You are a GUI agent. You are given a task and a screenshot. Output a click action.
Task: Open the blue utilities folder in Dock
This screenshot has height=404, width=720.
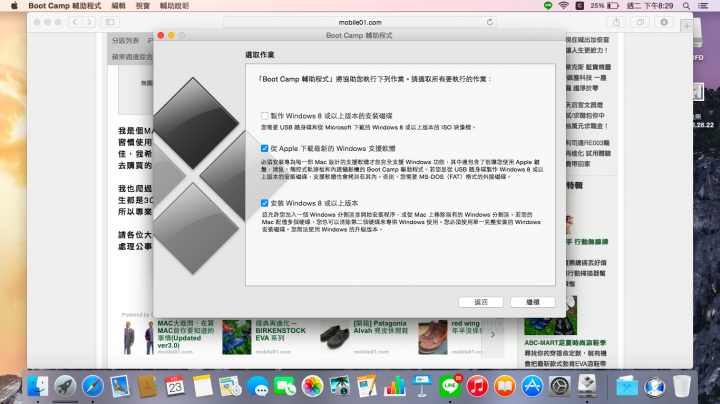pos(627,386)
